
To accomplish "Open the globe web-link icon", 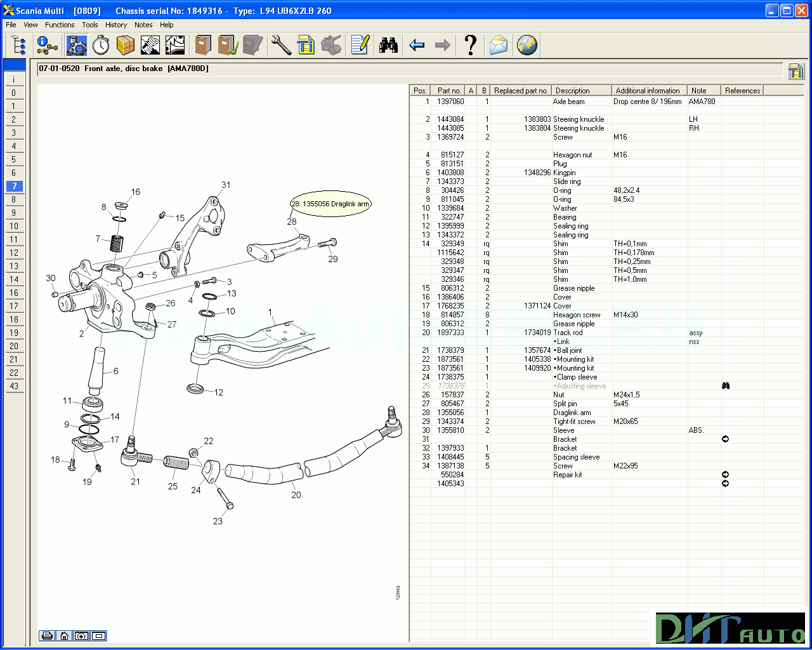I will point(527,45).
